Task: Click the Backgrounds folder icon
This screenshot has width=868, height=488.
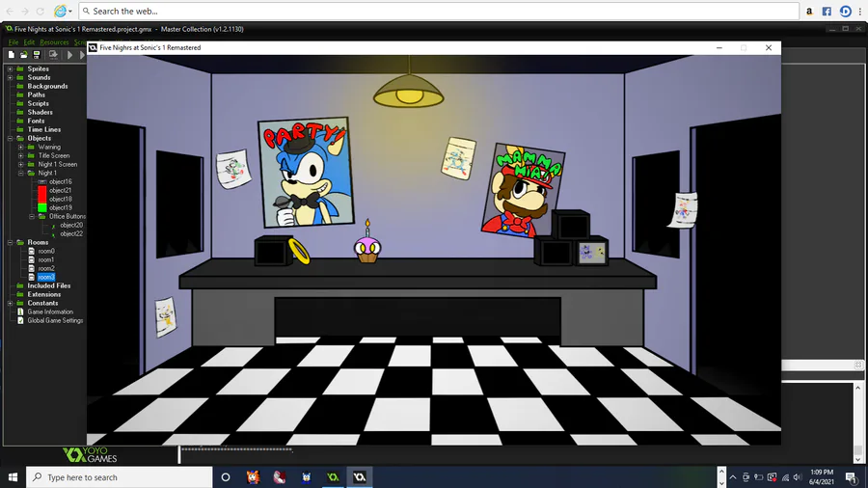Action: point(20,86)
